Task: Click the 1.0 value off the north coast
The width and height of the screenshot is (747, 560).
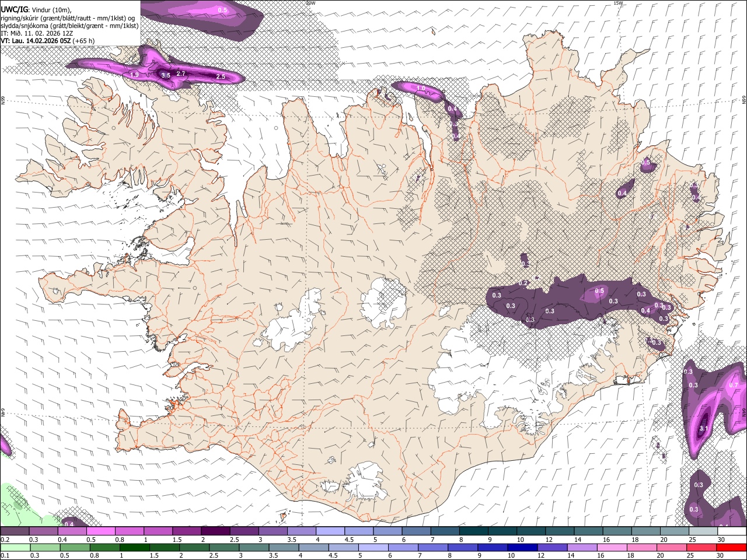Action: [x=421, y=88]
